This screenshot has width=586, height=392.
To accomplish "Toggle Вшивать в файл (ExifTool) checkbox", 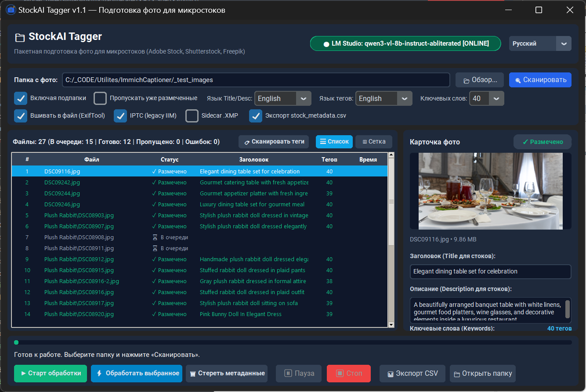I will point(21,116).
